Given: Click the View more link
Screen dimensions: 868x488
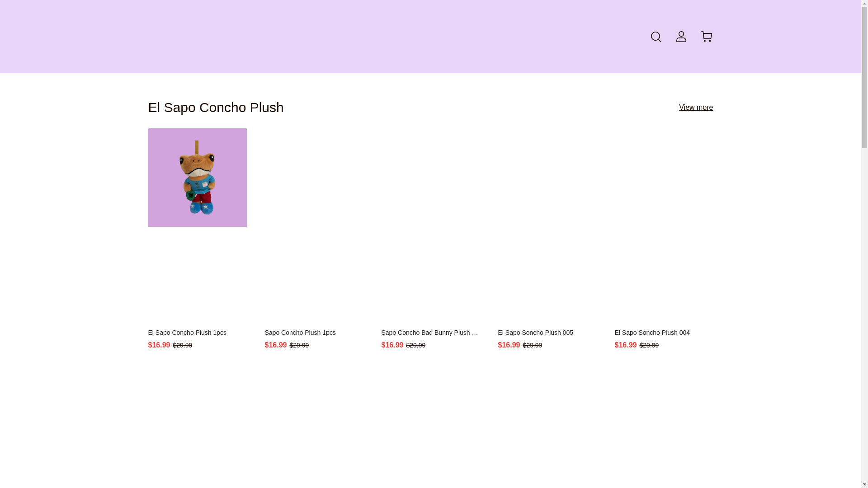Looking at the screenshot, I should [695, 108].
